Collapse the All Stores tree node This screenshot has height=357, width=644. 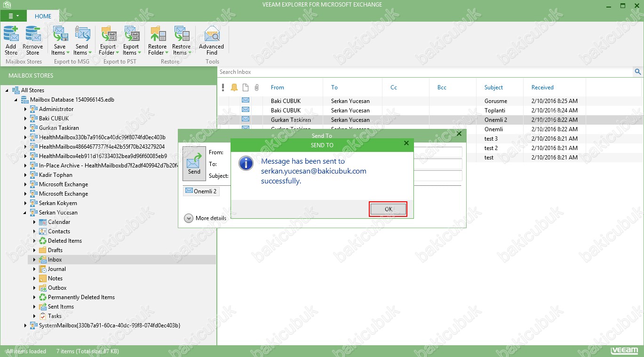pos(7,90)
